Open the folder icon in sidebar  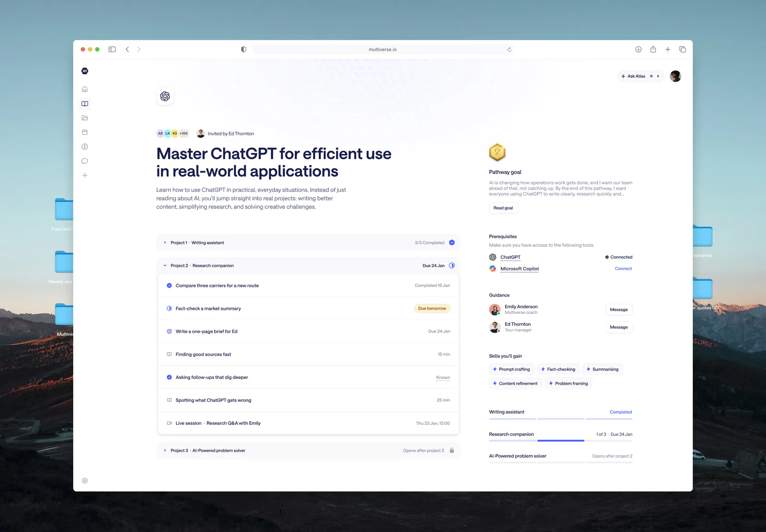coord(85,118)
